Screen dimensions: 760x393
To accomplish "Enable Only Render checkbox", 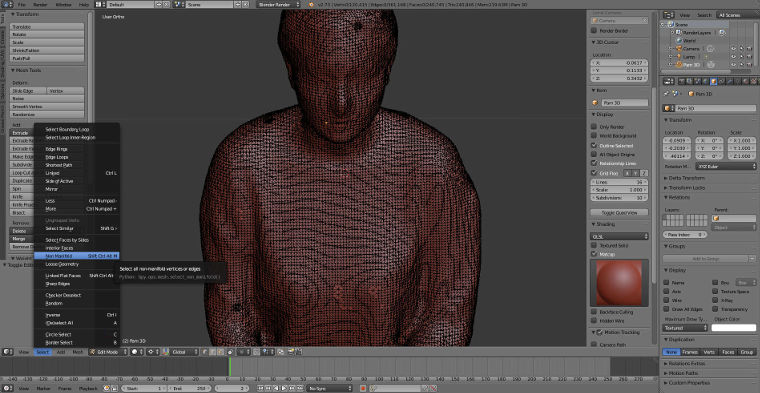I will click(594, 126).
